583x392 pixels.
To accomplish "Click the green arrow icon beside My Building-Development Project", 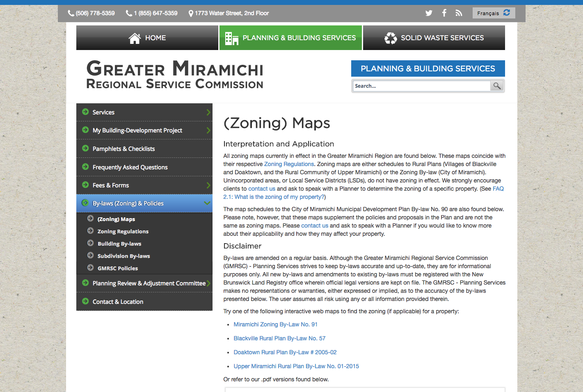I will pyautogui.click(x=85, y=130).
